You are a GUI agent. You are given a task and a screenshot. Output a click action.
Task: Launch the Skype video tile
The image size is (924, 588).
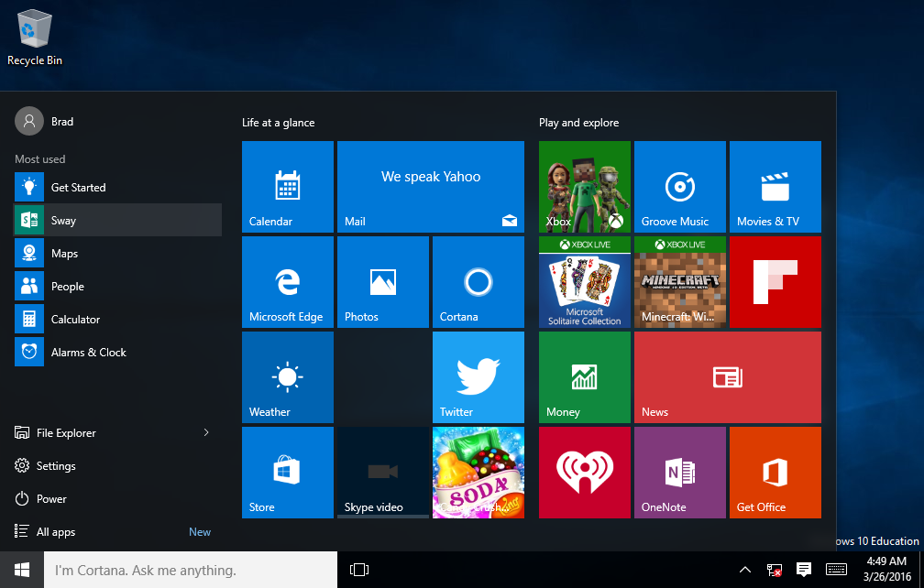tap(383, 473)
